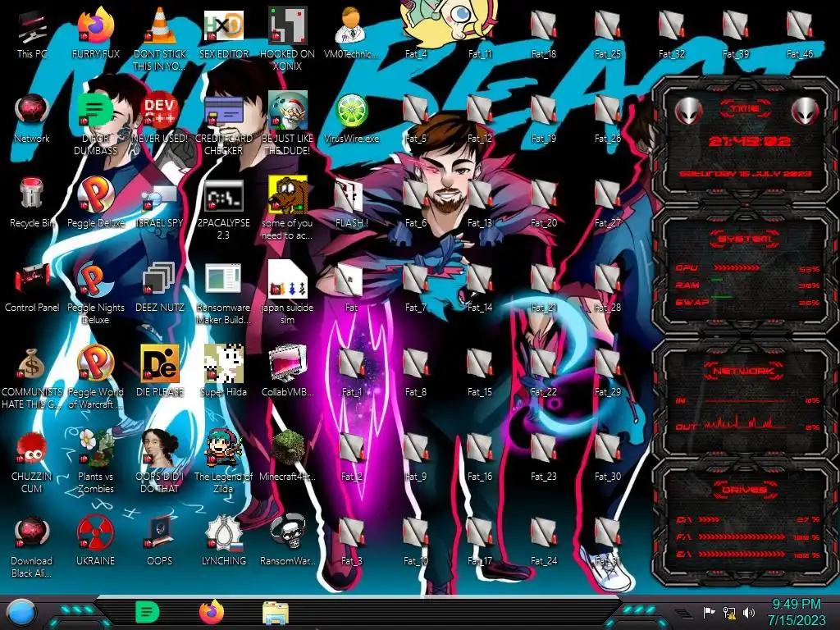Launch Peggle Nights Deluxe shortcut
Screen dimensions: 840x630
(x=96, y=293)
